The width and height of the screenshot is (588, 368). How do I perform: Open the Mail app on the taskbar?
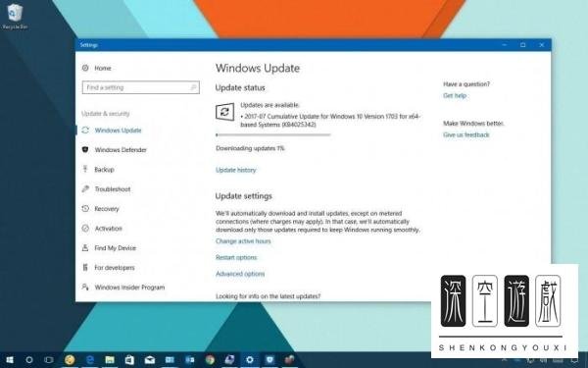pyautogui.click(x=150, y=360)
